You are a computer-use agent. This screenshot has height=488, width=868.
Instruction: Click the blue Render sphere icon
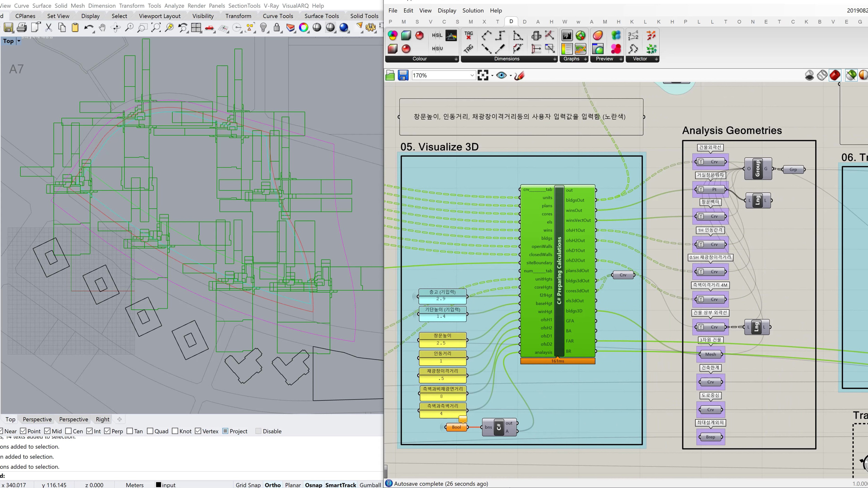point(344,27)
